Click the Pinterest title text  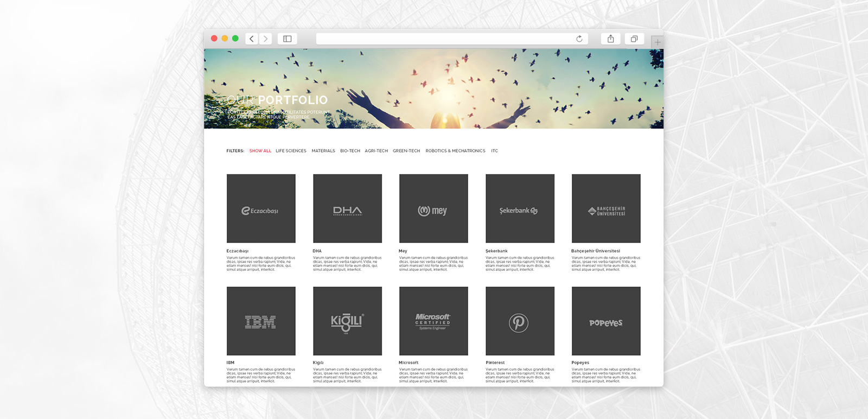(495, 363)
